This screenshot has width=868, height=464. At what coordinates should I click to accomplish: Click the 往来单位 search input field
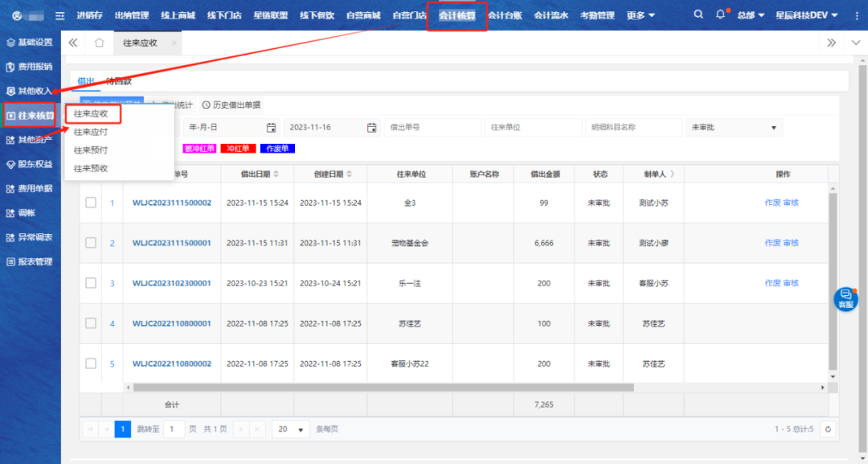point(532,128)
